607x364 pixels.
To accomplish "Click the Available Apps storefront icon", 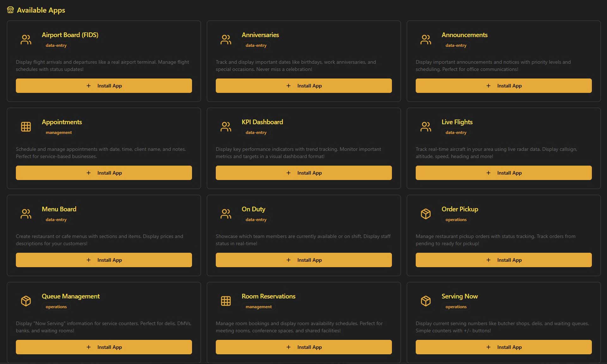I will click(x=10, y=10).
